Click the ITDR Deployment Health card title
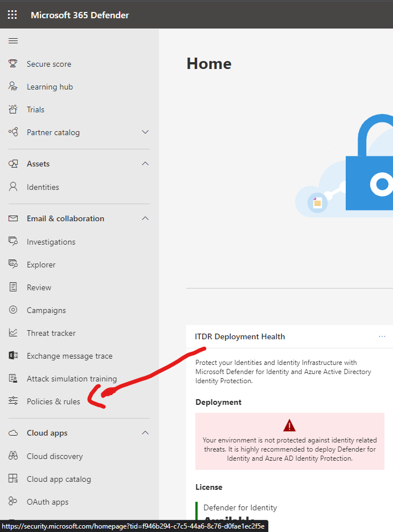Viewport: 393px width, 532px height. [x=240, y=336]
